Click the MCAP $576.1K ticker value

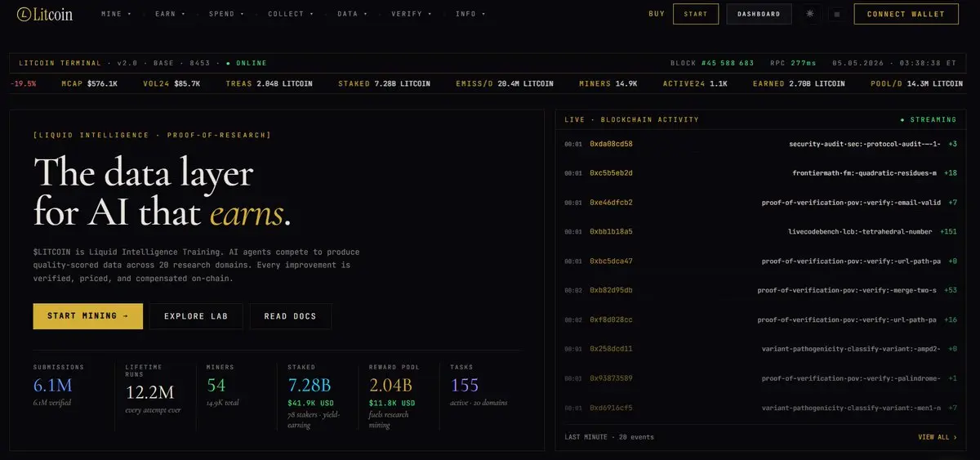(x=89, y=83)
